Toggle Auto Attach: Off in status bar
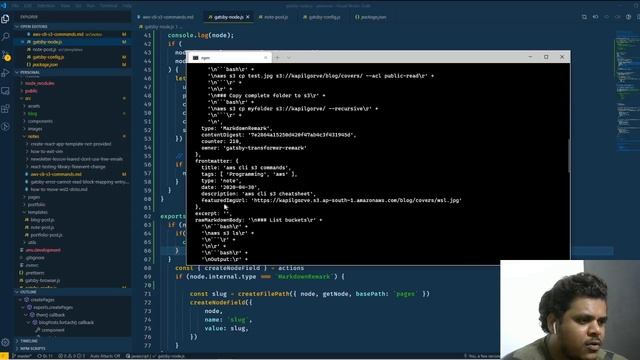 pyautogui.click(x=105, y=356)
